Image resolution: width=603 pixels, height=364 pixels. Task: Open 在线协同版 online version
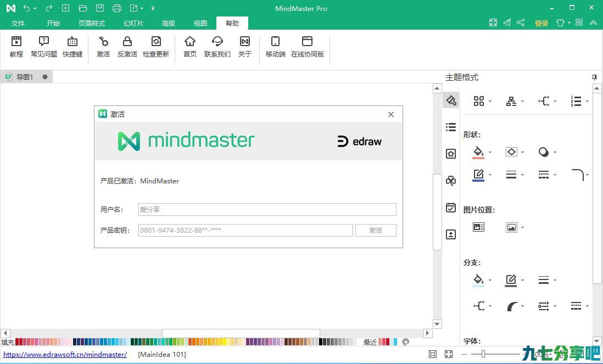click(x=308, y=47)
